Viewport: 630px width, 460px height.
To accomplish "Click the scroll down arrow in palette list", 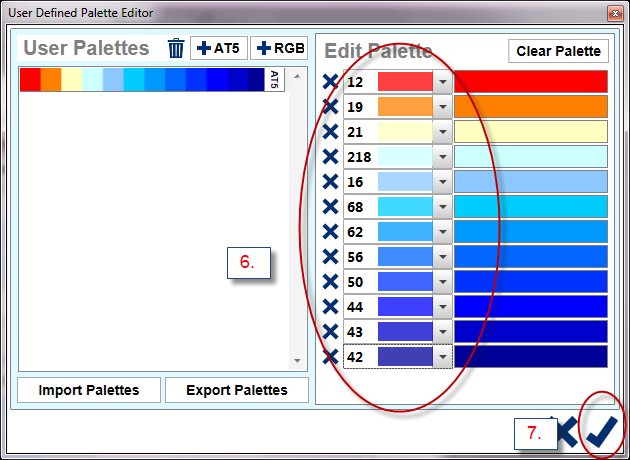I will (x=296, y=360).
